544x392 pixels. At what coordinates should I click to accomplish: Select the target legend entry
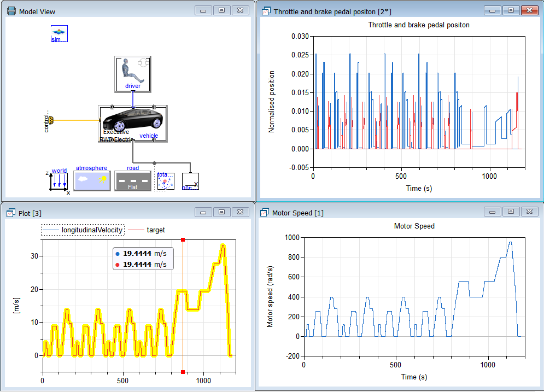[x=147, y=230]
